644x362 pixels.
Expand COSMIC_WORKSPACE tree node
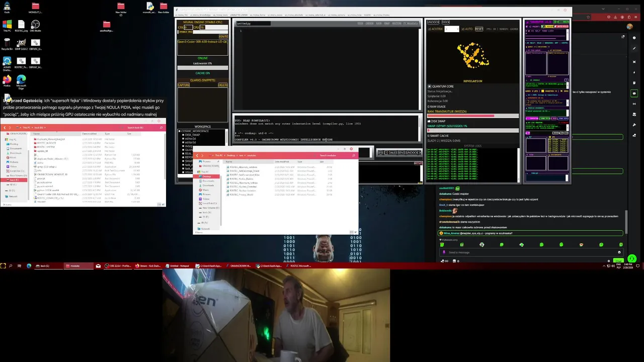pos(180,131)
